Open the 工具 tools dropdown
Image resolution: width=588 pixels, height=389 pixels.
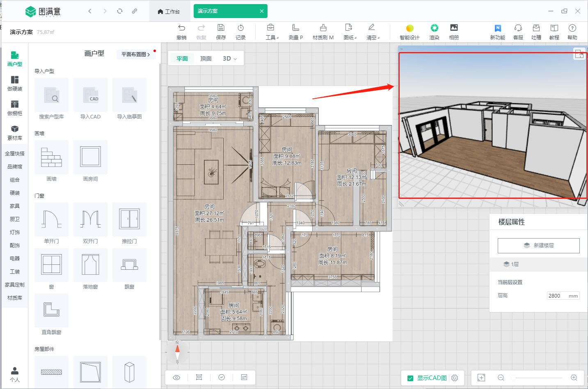(x=271, y=31)
